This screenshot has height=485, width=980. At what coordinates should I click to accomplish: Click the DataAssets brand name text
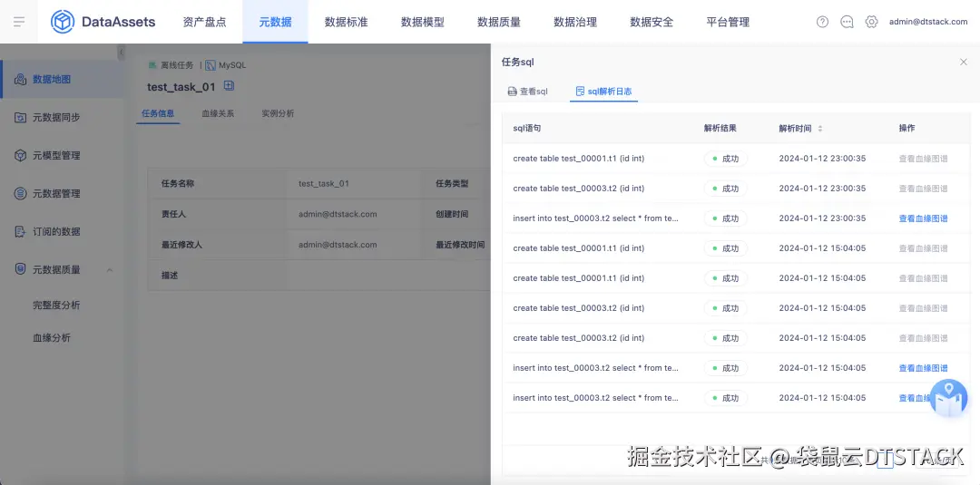click(x=118, y=22)
